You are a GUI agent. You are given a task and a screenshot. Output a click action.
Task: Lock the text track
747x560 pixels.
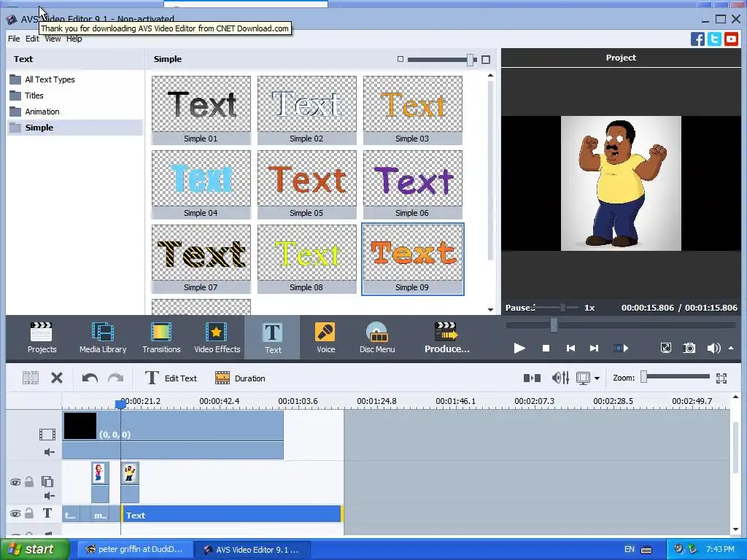[x=29, y=513]
